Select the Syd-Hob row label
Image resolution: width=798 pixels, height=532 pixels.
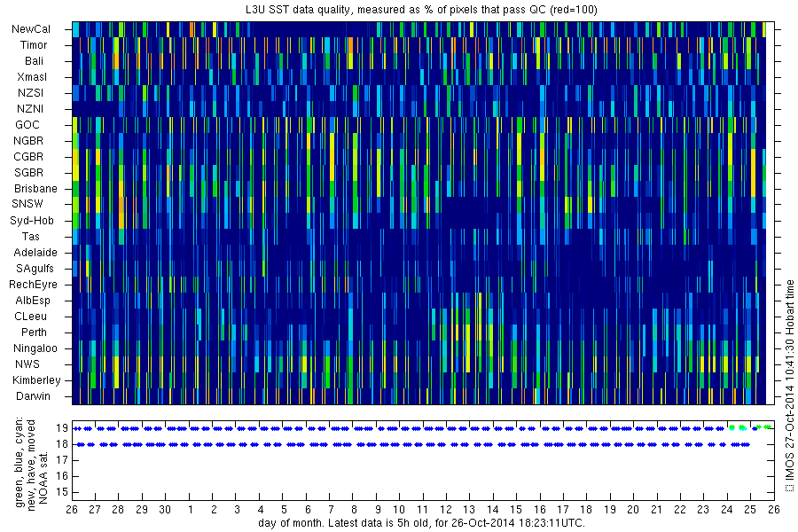pyautogui.click(x=32, y=221)
